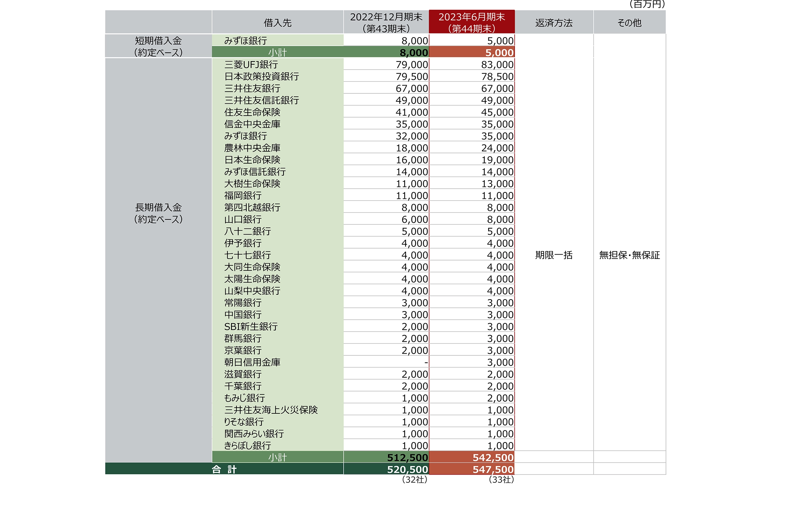Select the 547,500 total value

(493, 470)
